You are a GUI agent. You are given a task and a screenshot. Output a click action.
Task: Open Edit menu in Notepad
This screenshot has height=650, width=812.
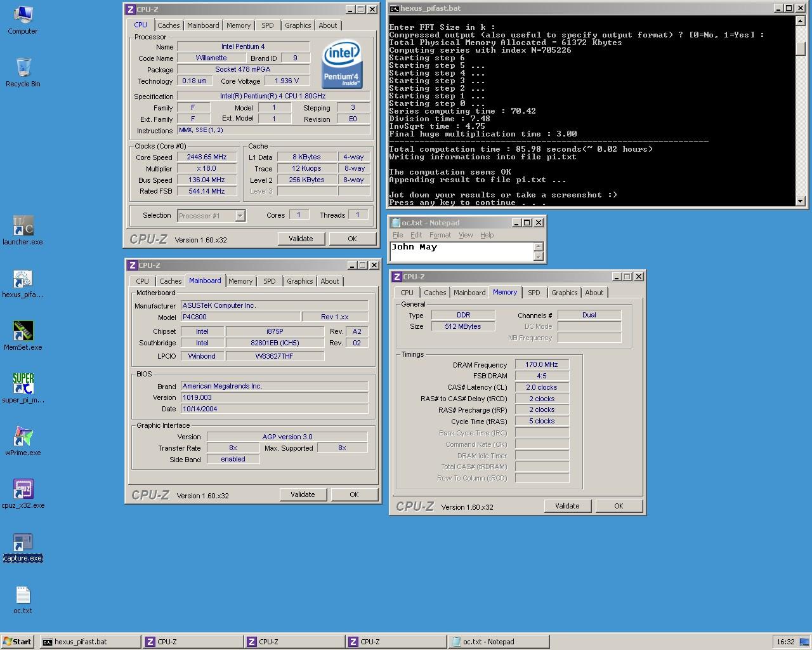[416, 235]
